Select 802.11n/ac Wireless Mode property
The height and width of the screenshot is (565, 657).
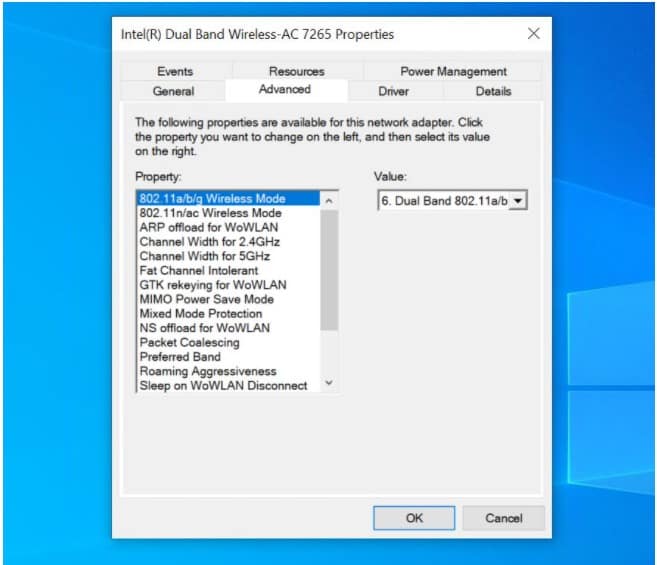tap(228, 213)
